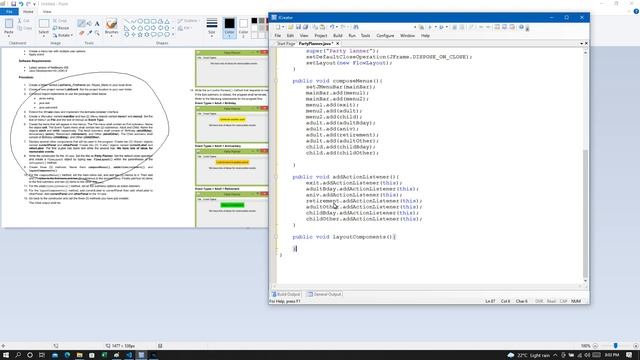Click the Copy icon in JCreator toolbar
Screen dimensions: 640x360
coord(315,27)
